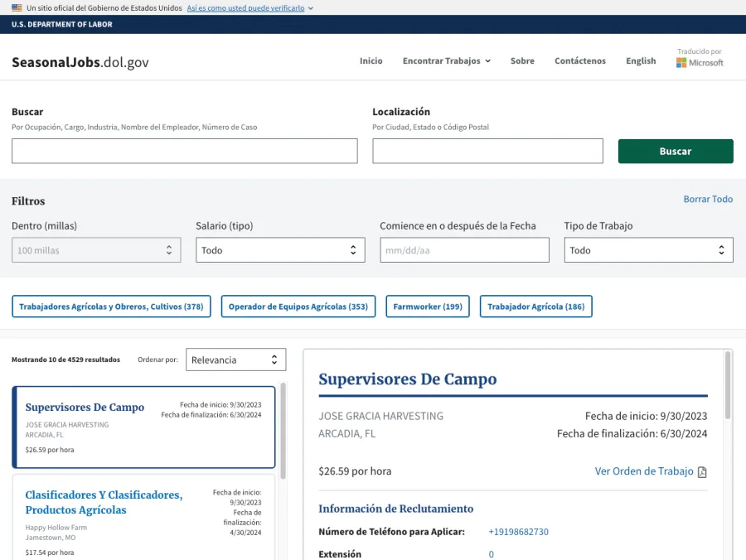Clear filters with Borrar Todo
746x560 pixels.
pyautogui.click(x=708, y=199)
